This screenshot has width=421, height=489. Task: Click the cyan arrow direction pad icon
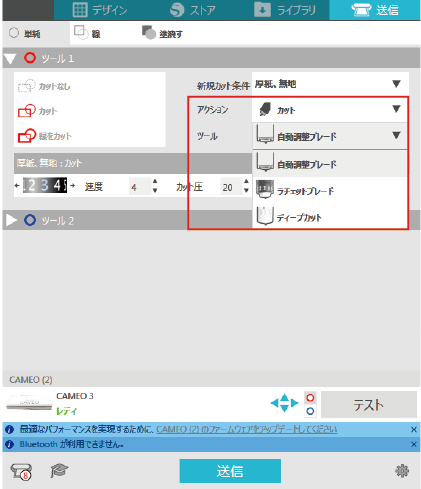(x=284, y=403)
